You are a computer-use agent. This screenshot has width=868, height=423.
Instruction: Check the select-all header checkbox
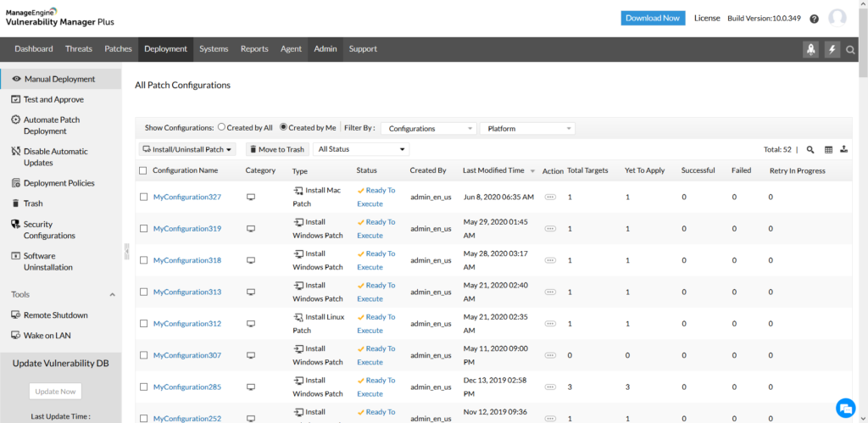coord(142,170)
